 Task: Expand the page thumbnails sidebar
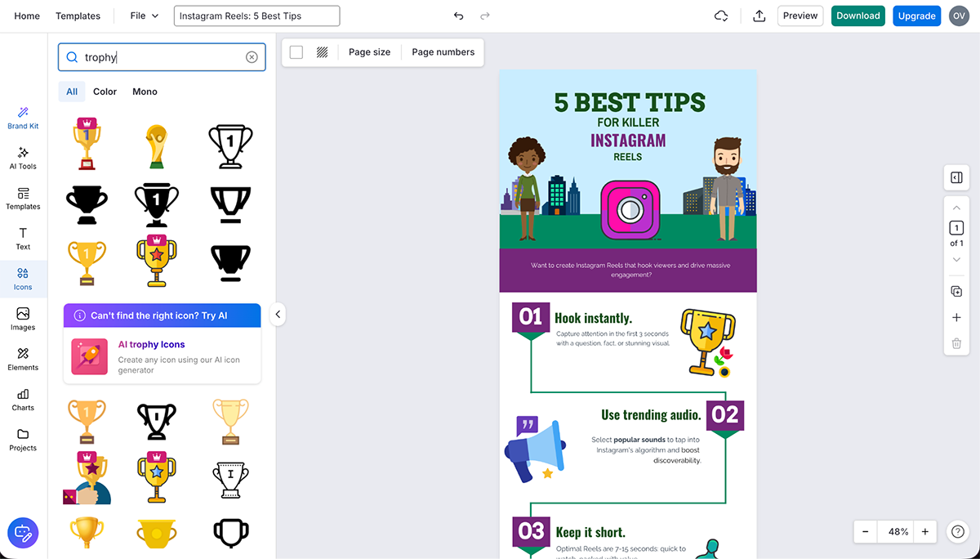[956, 177]
